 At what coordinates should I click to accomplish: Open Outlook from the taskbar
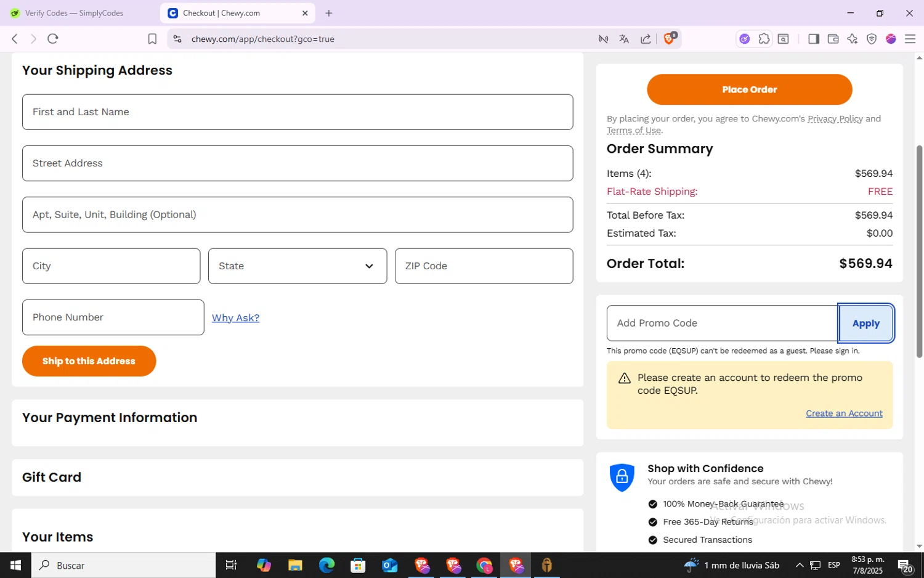(x=390, y=565)
